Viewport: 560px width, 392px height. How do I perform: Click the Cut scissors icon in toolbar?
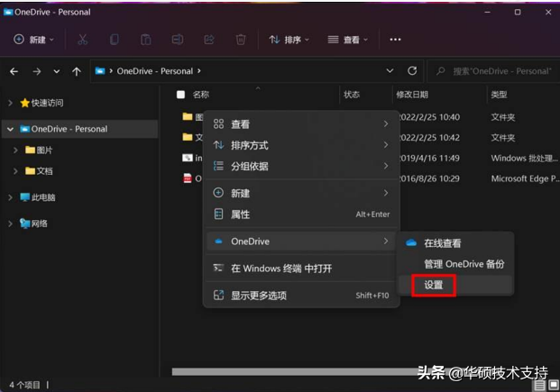pos(82,40)
